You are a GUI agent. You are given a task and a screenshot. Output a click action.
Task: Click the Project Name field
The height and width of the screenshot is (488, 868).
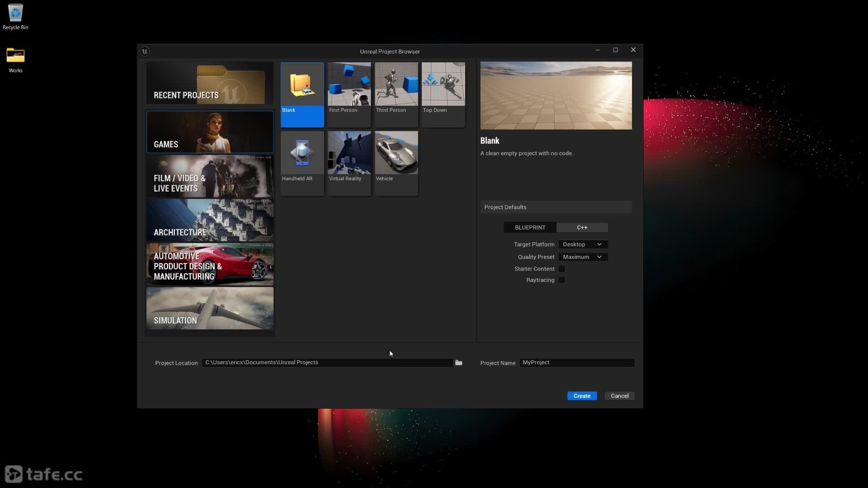tap(577, 362)
